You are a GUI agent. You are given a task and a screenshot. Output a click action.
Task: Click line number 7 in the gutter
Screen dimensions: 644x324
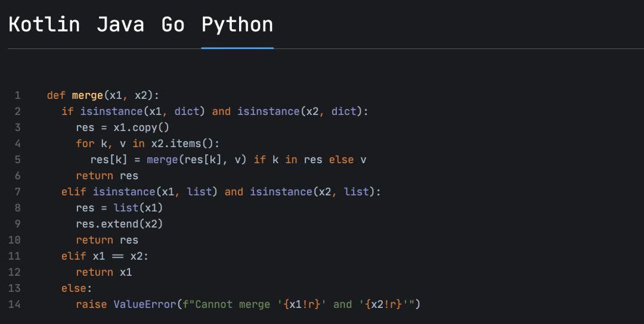(x=17, y=192)
